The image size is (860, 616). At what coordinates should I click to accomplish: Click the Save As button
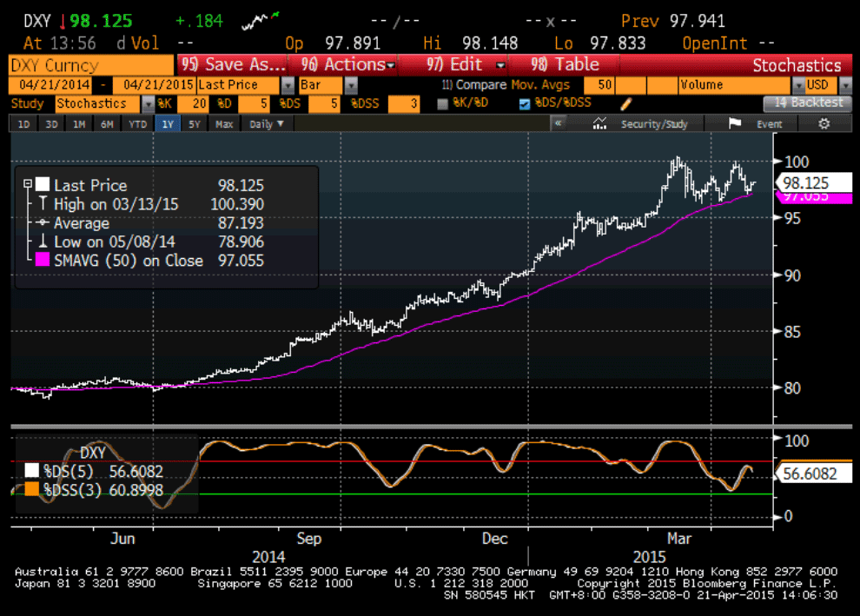[233, 65]
